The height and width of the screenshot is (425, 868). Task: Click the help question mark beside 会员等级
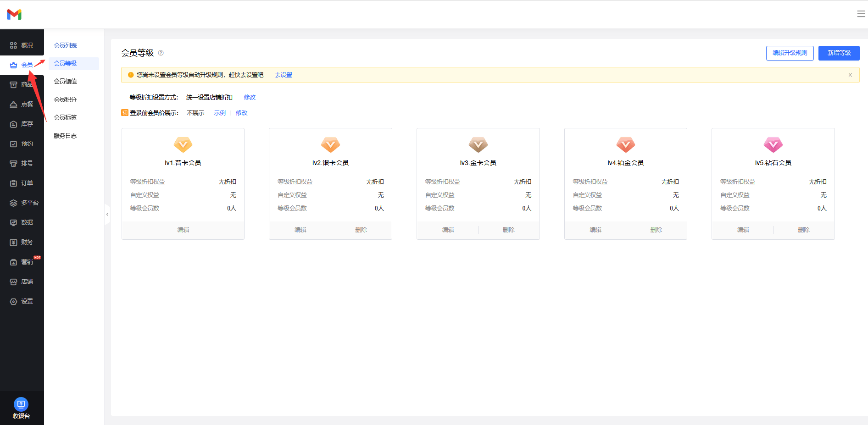(x=161, y=53)
